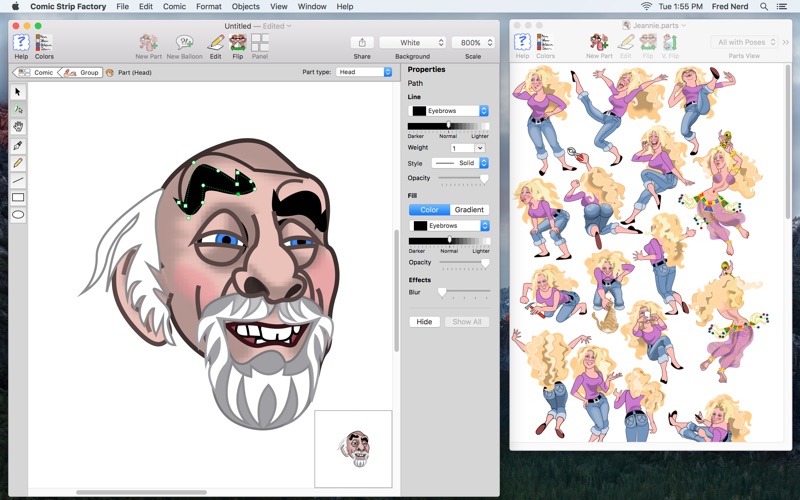Click the Untitled document title
Viewport: 800px width, 500px height.
[238, 26]
